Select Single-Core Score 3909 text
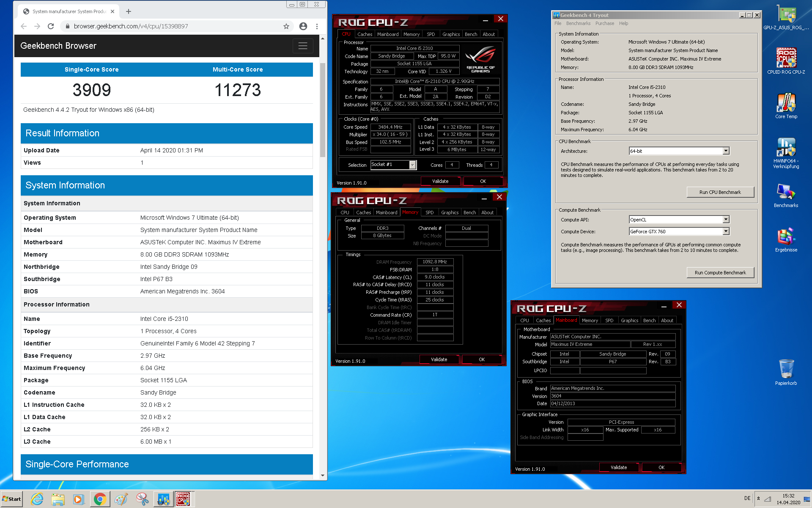812x508 pixels. [91, 90]
